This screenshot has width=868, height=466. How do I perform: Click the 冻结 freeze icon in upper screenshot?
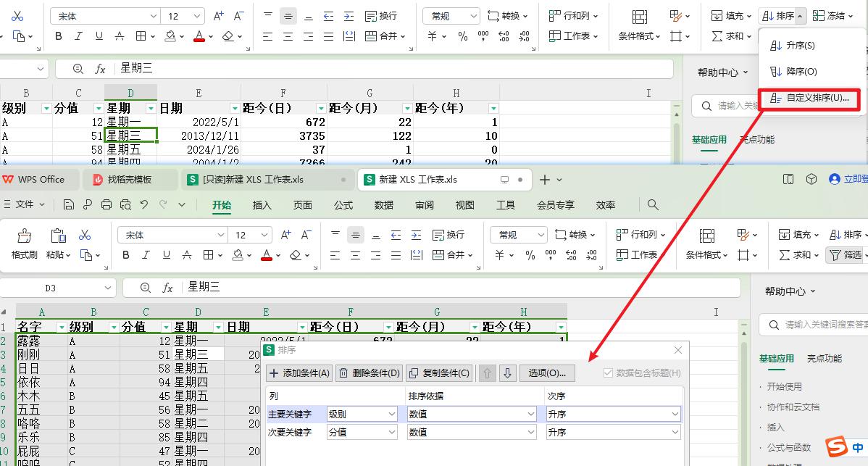click(x=818, y=15)
